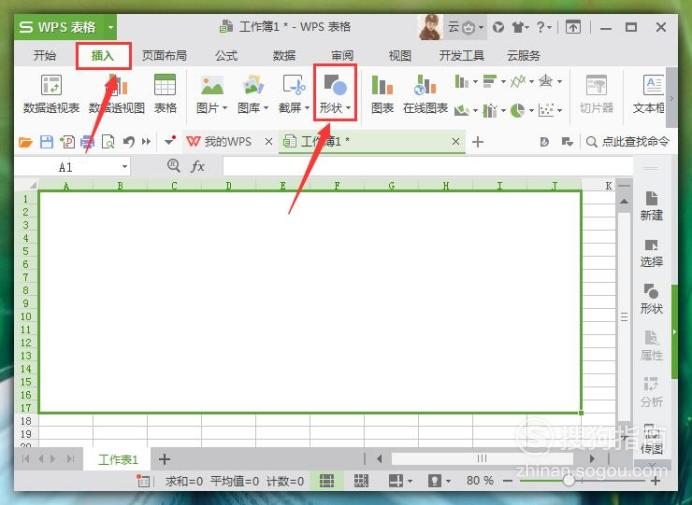
Task: Switch to the 页面布局 tab
Action: point(164,56)
